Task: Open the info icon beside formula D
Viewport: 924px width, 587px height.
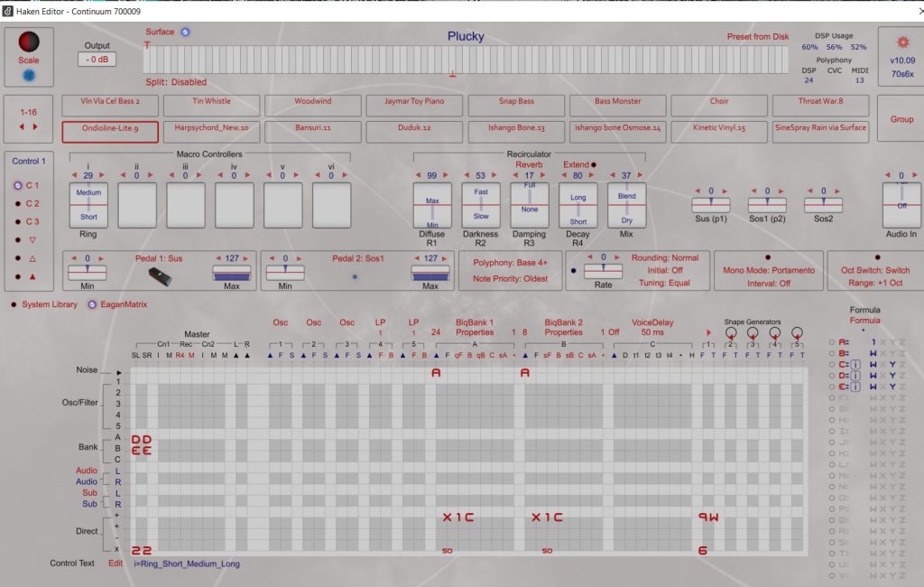Action: pos(855,375)
